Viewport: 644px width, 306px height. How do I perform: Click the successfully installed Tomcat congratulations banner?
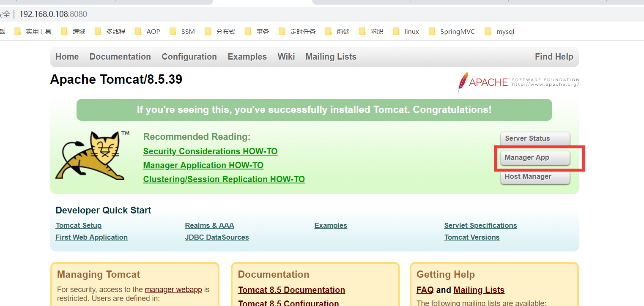(x=314, y=110)
